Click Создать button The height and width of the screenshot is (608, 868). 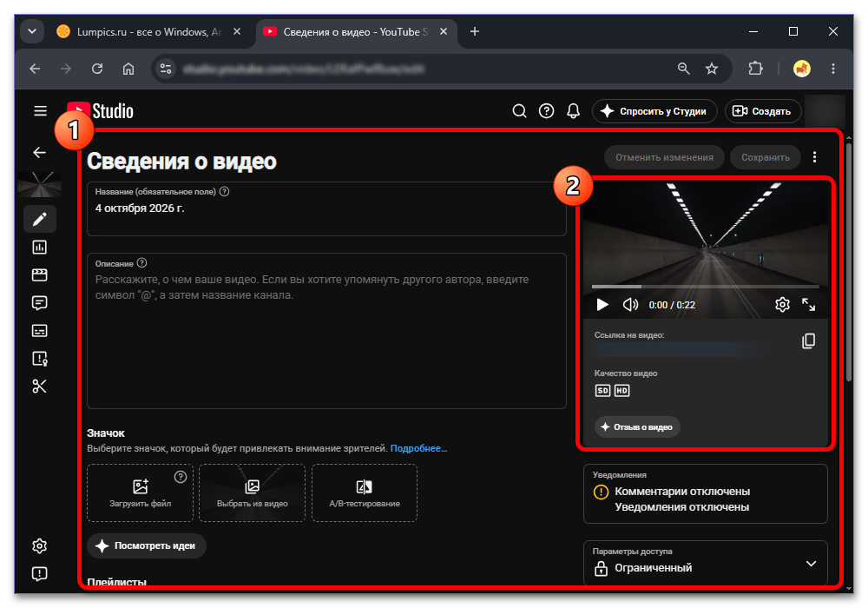(763, 111)
